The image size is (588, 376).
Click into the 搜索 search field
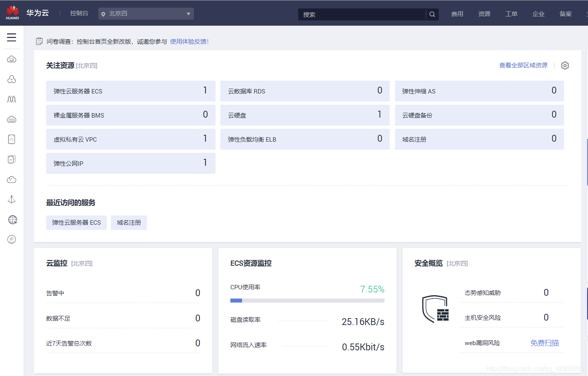[x=362, y=14]
